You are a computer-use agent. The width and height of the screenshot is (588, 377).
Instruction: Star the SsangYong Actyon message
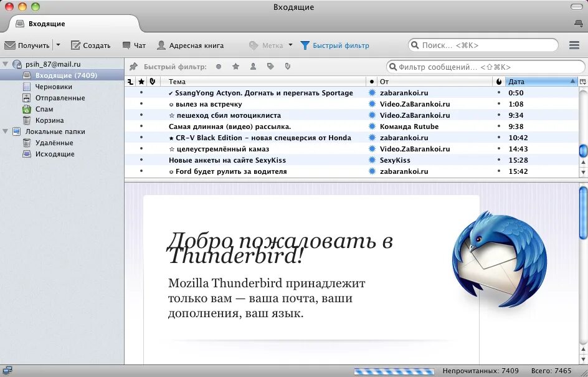(141, 92)
